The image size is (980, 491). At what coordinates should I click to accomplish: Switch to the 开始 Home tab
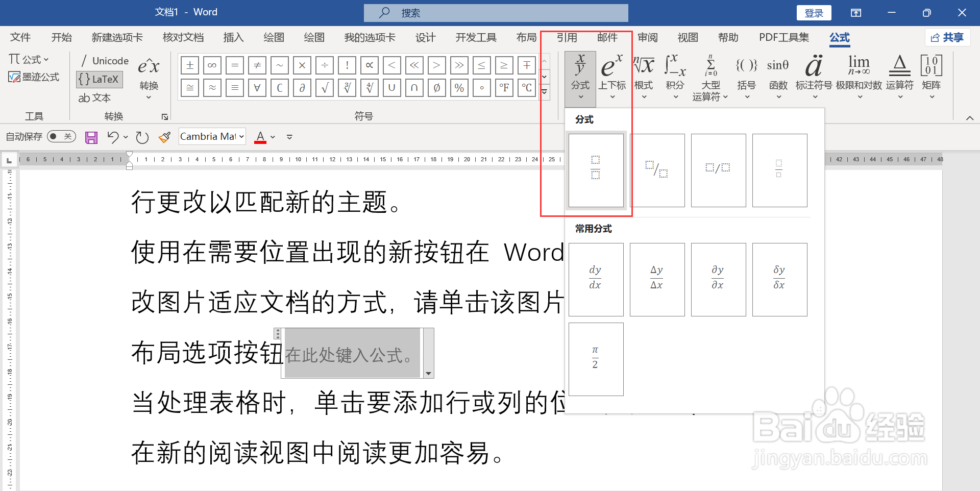pyautogui.click(x=61, y=37)
